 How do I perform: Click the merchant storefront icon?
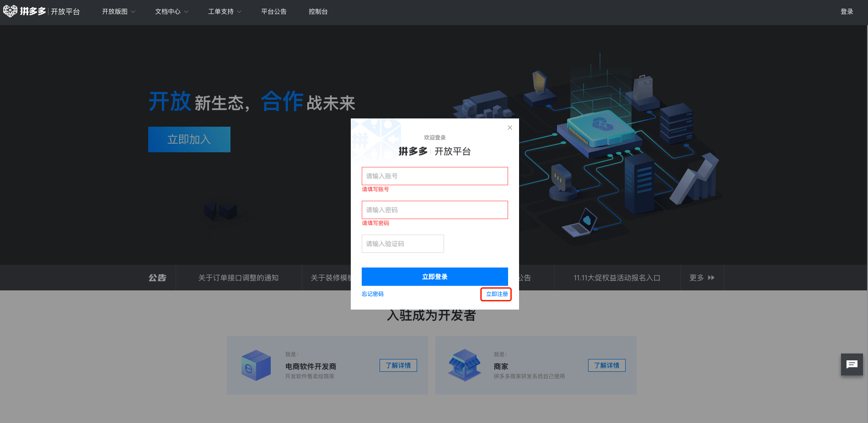(464, 365)
